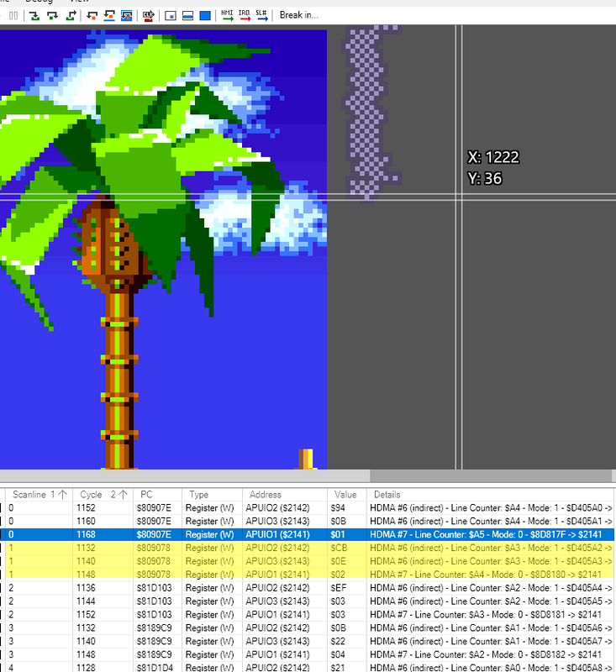Screen dimensions: 616x672
Task: Select yellow row with value $CB
Action: click(x=308, y=548)
